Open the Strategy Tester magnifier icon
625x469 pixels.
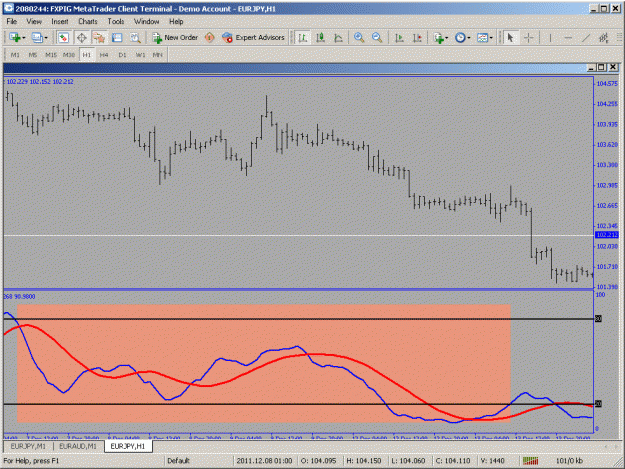click(135, 38)
